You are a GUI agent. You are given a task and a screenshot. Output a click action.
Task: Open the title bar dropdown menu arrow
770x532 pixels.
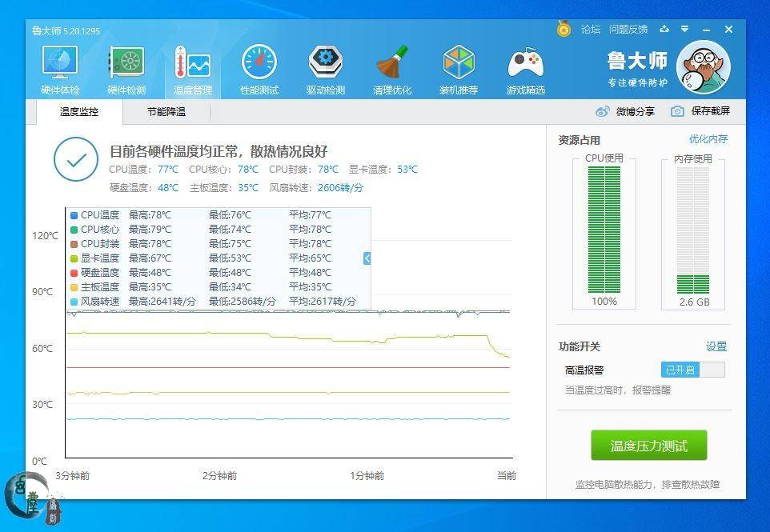684,29
